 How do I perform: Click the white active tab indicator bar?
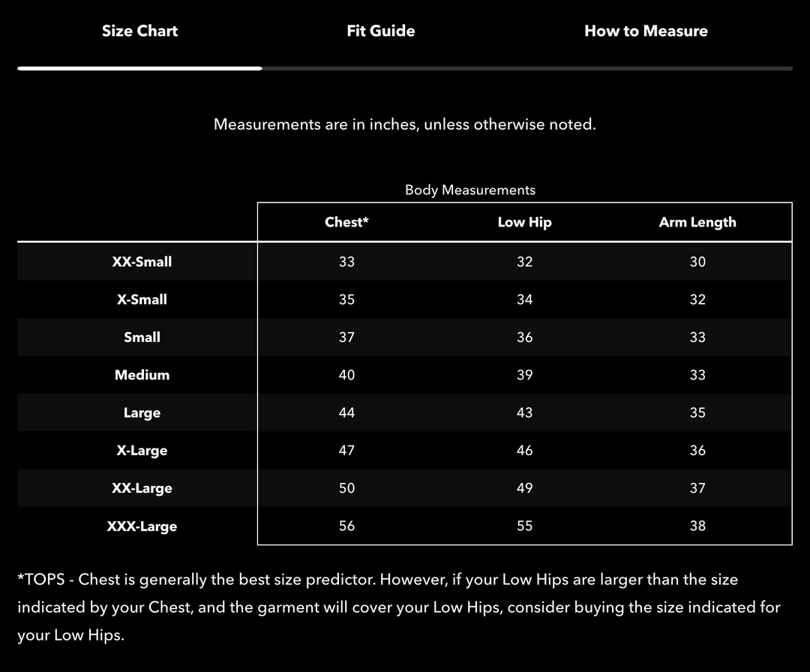coord(139,68)
